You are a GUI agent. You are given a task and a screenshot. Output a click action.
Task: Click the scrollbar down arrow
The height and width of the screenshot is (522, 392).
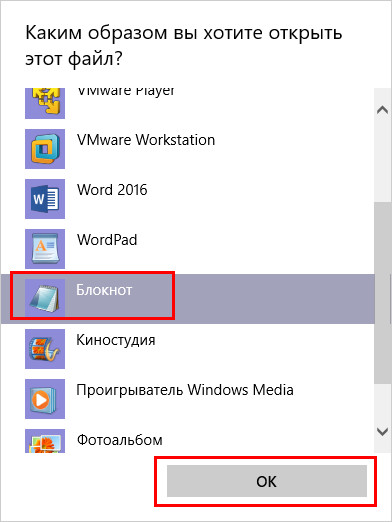tap(382, 432)
